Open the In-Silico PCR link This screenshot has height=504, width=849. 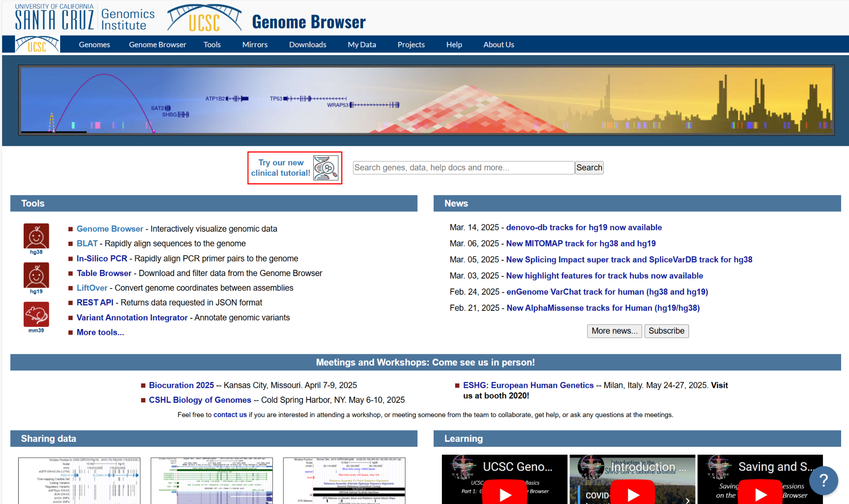102,258
